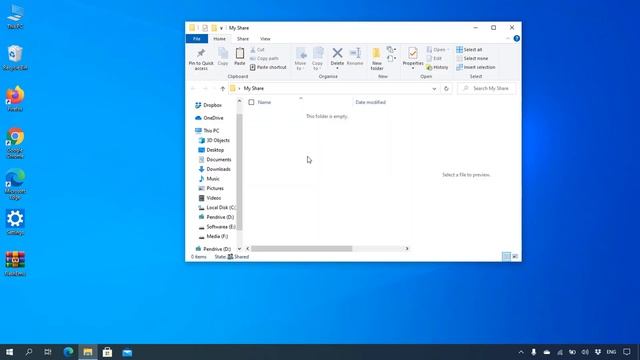Open the Easy access dropdown
Image resolution: width=640 pixels, height=360 pixels.
tap(391, 59)
